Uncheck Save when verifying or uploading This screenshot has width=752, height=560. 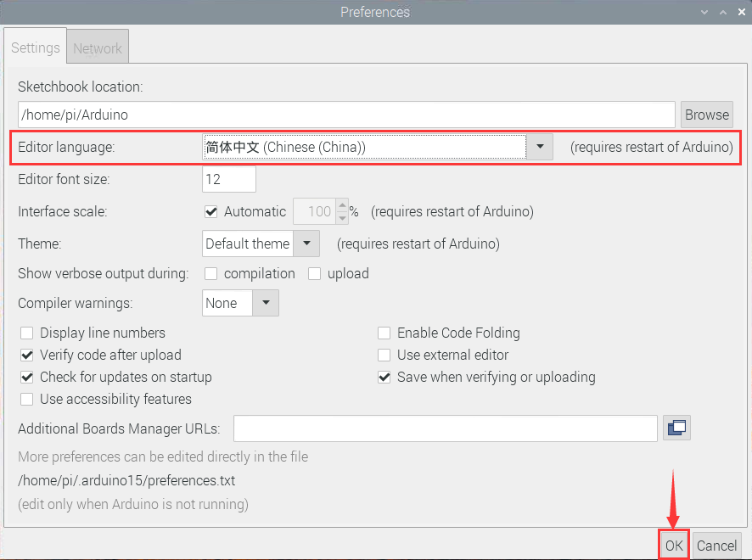click(x=384, y=378)
